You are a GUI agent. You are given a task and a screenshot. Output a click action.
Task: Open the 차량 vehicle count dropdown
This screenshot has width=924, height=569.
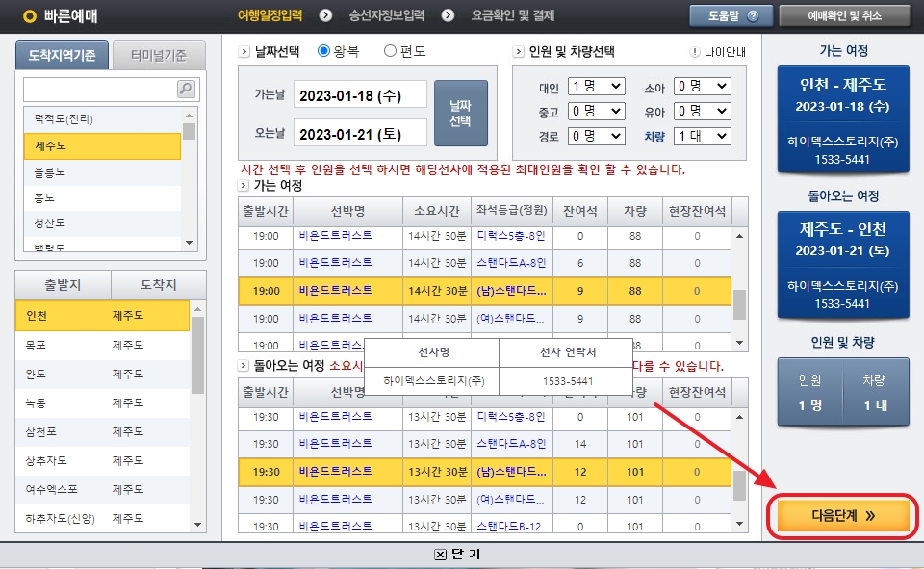point(703,136)
